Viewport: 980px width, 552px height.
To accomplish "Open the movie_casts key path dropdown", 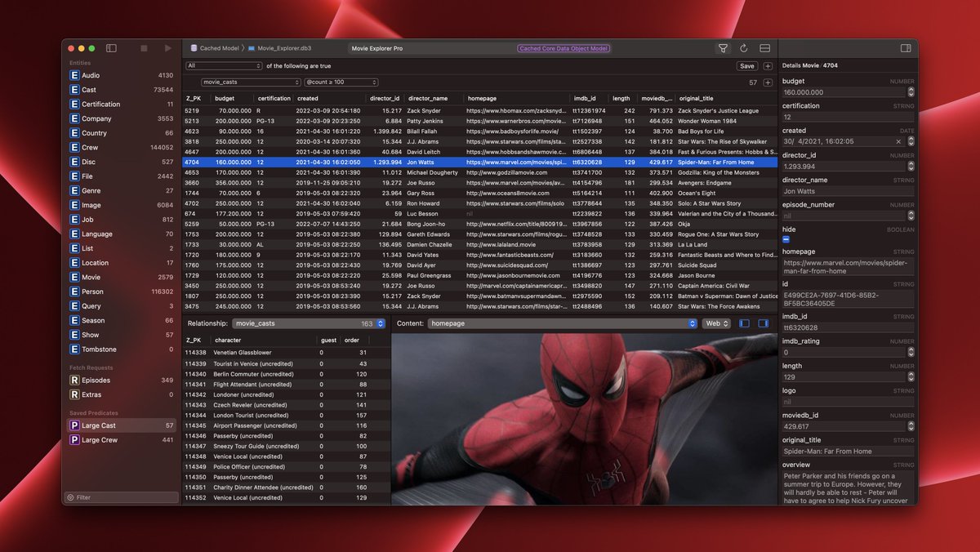I will (x=252, y=82).
